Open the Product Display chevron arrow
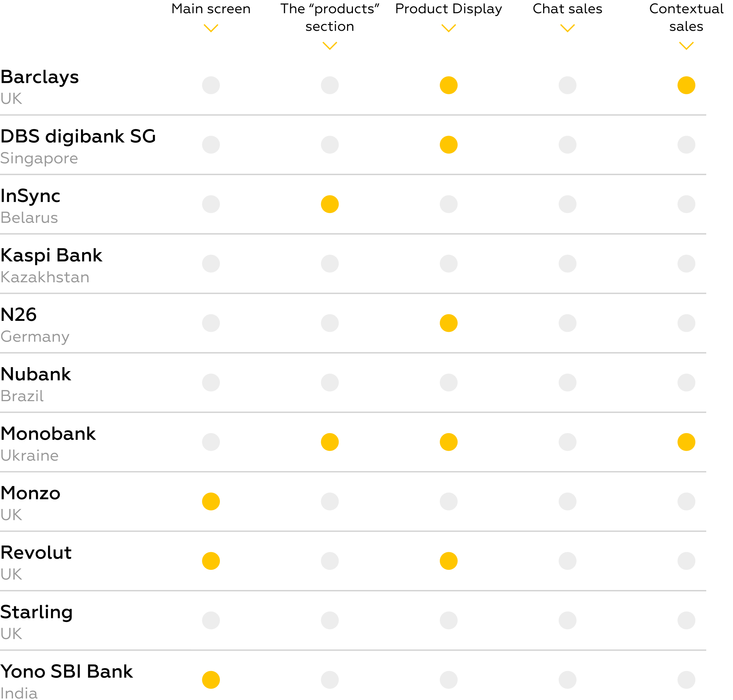 (448, 28)
